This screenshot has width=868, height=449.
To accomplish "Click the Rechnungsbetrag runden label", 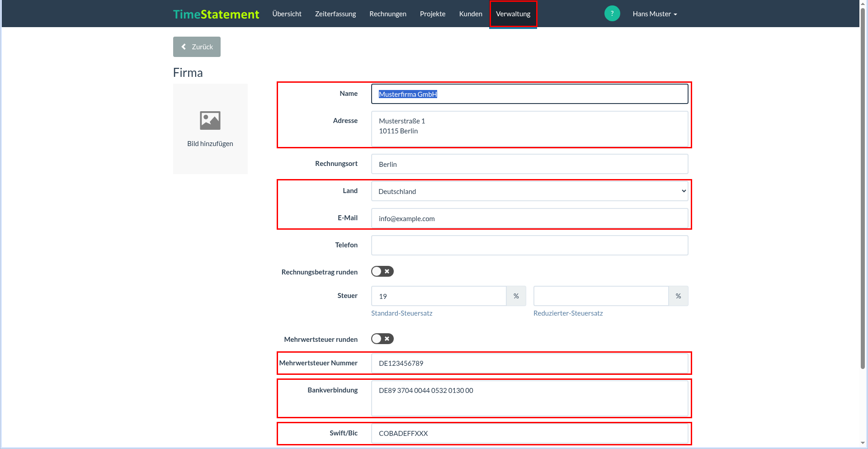I will [x=319, y=272].
